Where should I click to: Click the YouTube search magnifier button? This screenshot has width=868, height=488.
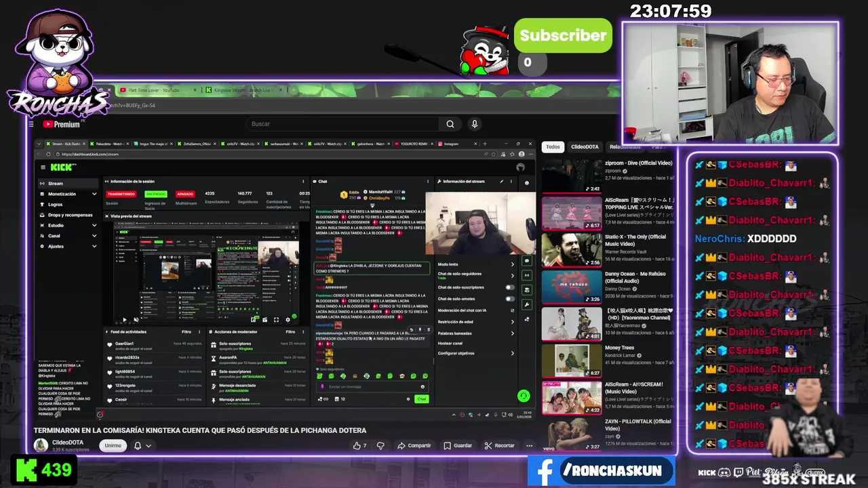450,124
